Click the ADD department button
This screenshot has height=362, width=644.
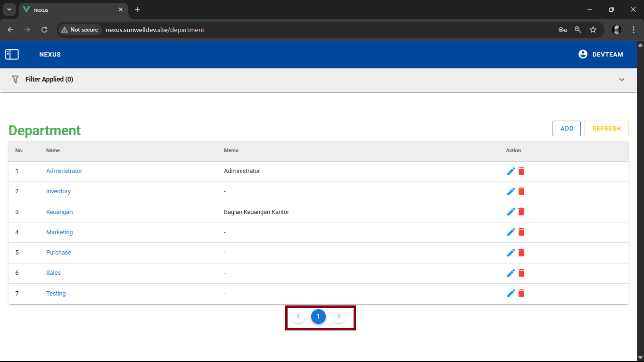tap(566, 129)
